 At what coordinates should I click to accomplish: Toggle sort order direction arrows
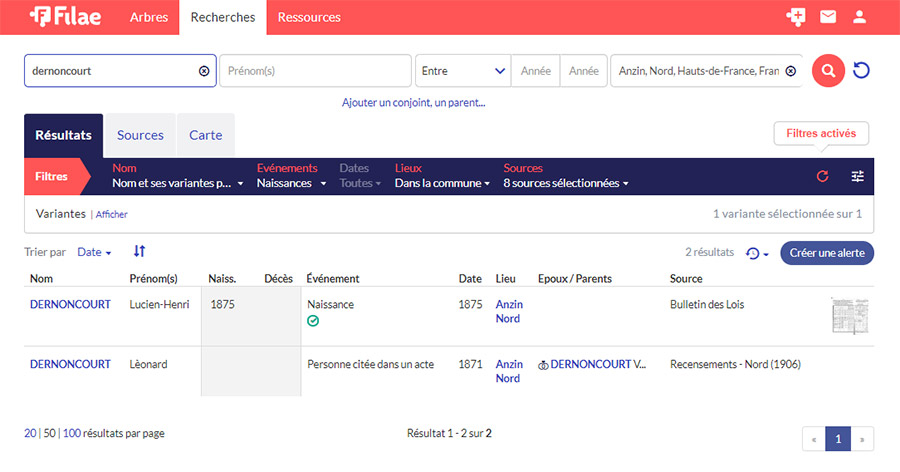(x=139, y=252)
